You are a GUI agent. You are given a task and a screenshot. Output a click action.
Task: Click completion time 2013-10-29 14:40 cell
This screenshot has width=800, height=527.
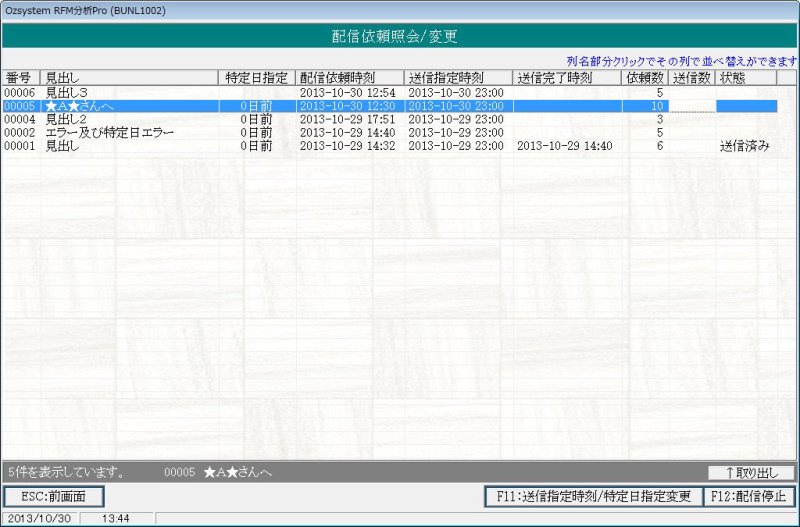564,146
